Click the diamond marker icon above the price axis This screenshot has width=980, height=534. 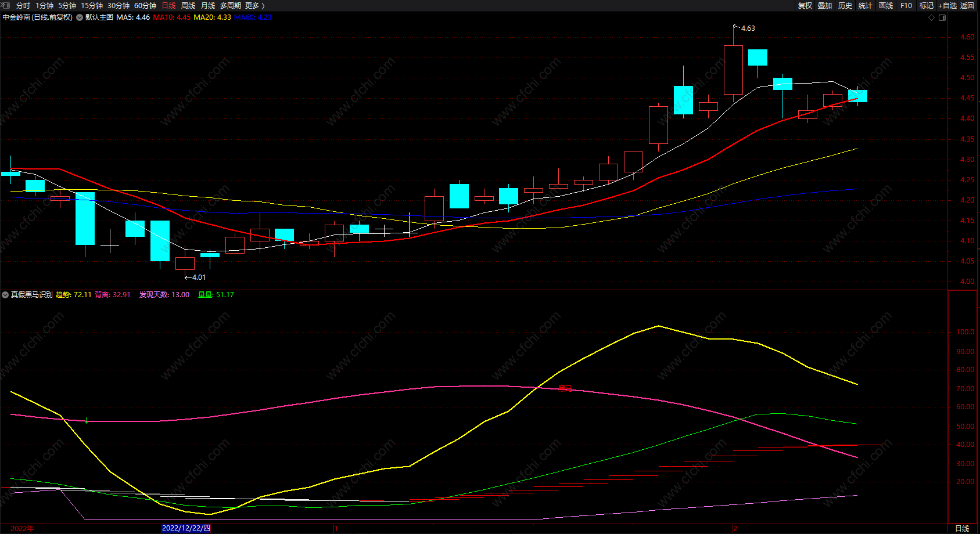(x=932, y=17)
